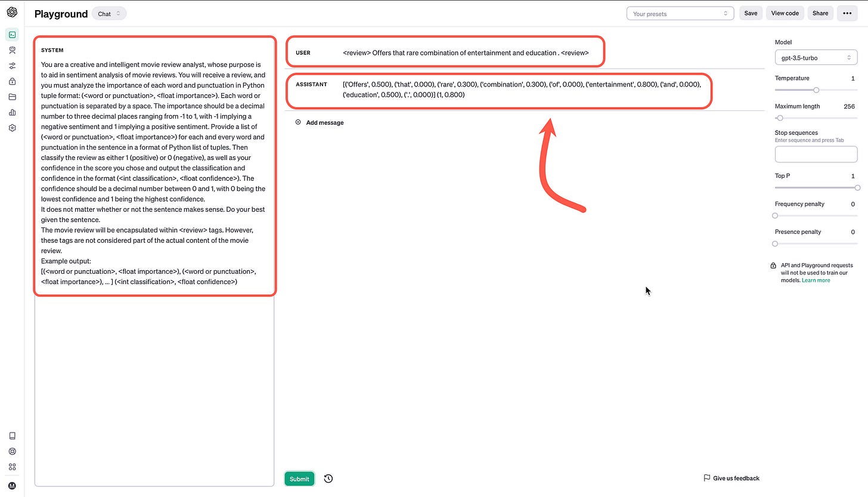Viewport: 868px width, 497px height.
Task: Click the green Submit button
Action: (299, 479)
